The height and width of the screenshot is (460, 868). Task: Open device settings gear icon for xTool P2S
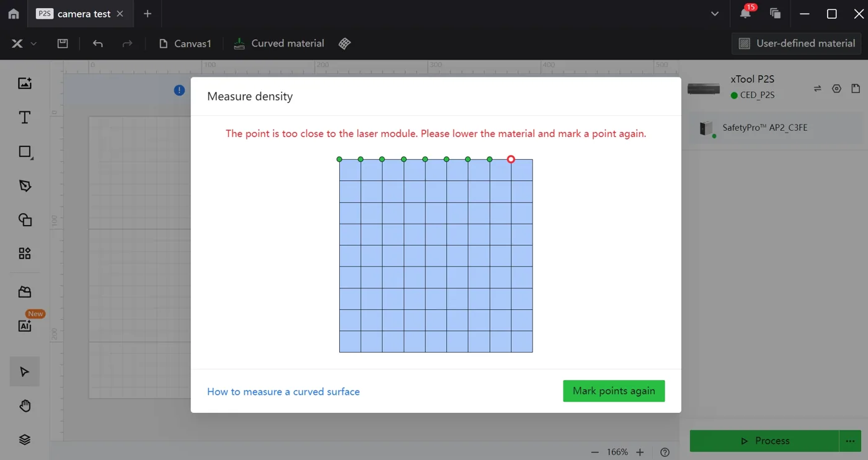coord(836,89)
